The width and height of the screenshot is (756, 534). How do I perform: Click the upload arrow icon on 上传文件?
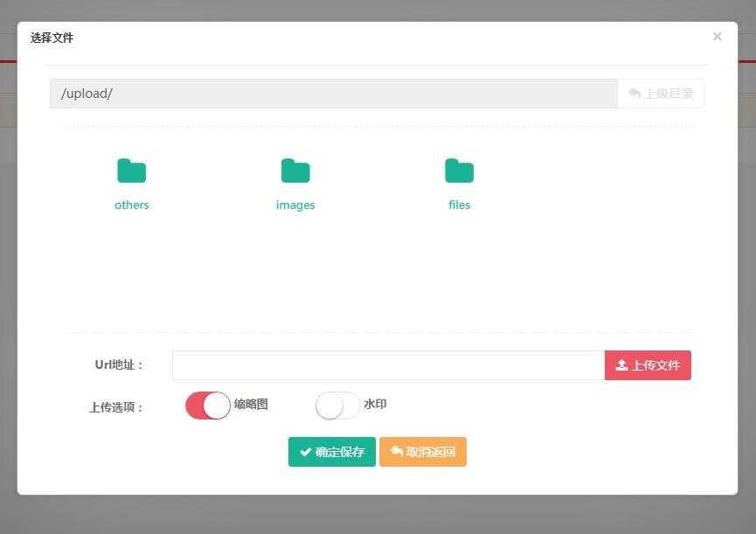coord(621,365)
